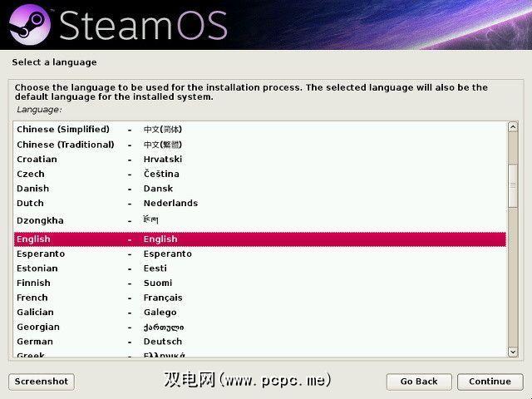Select Chinese (Traditional) language row

point(260,145)
